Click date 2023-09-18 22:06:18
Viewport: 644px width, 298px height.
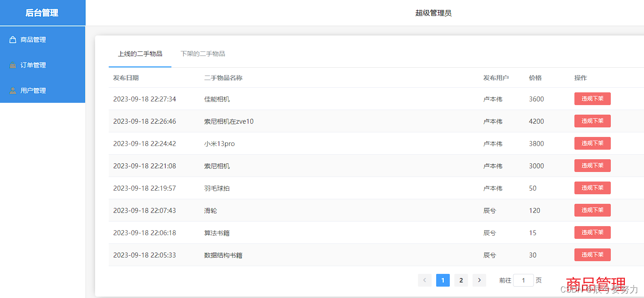[145, 232]
